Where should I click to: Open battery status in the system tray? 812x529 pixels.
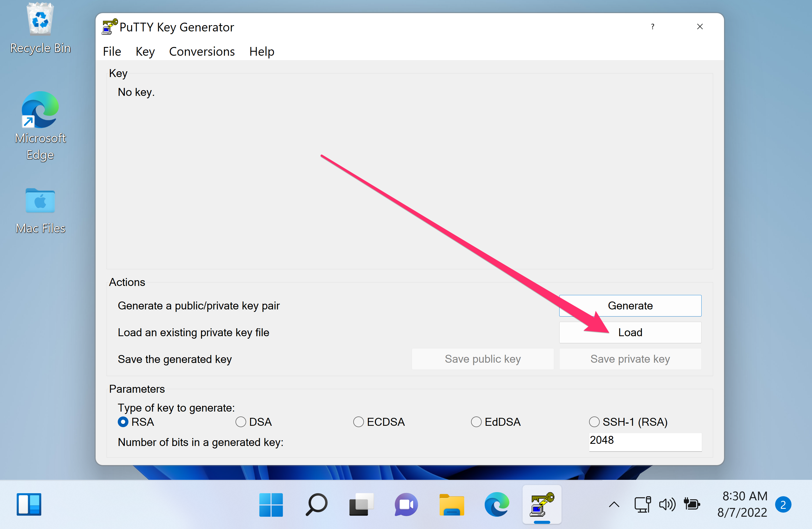(x=692, y=504)
